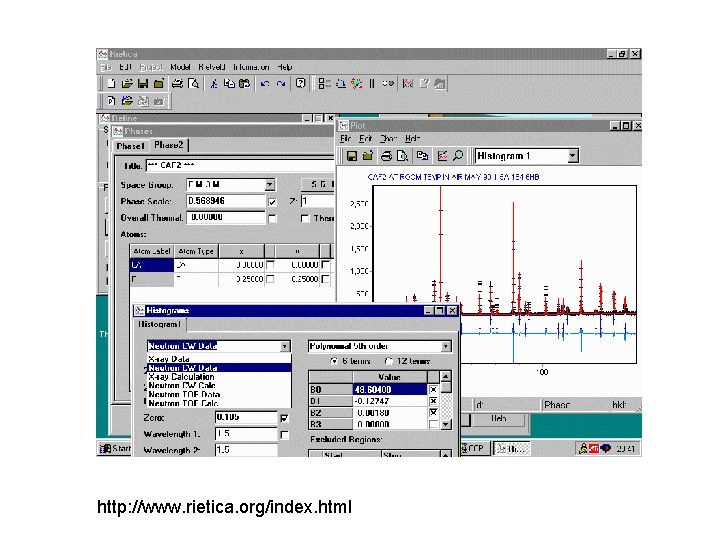Viewport: 720px width, 540px height.
Task: Choose X-ray Data from the data type list
Action: pos(219,359)
